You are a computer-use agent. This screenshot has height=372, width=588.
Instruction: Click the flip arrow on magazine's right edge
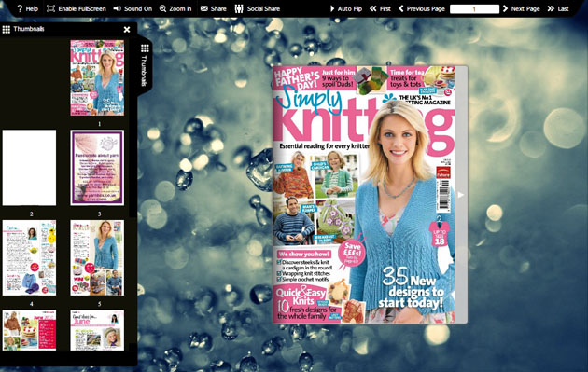click(x=461, y=195)
